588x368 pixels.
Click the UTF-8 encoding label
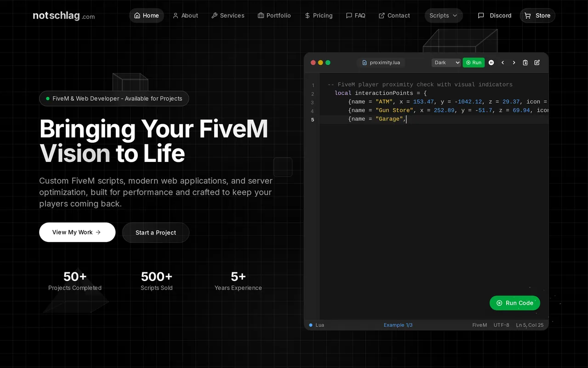[x=502, y=325]
